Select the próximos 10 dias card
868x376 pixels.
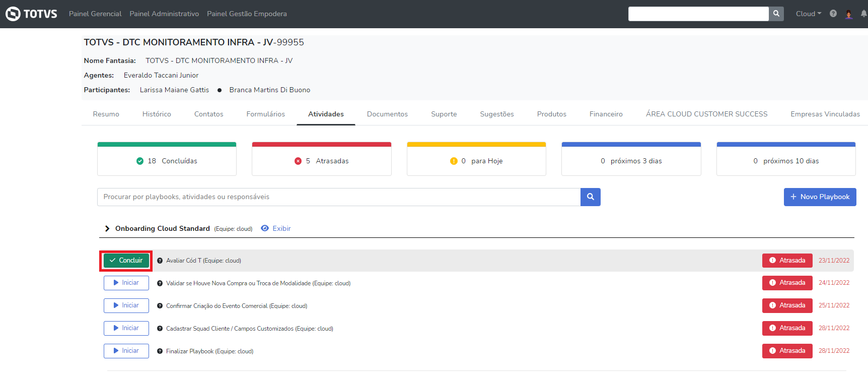click(786, 159)
